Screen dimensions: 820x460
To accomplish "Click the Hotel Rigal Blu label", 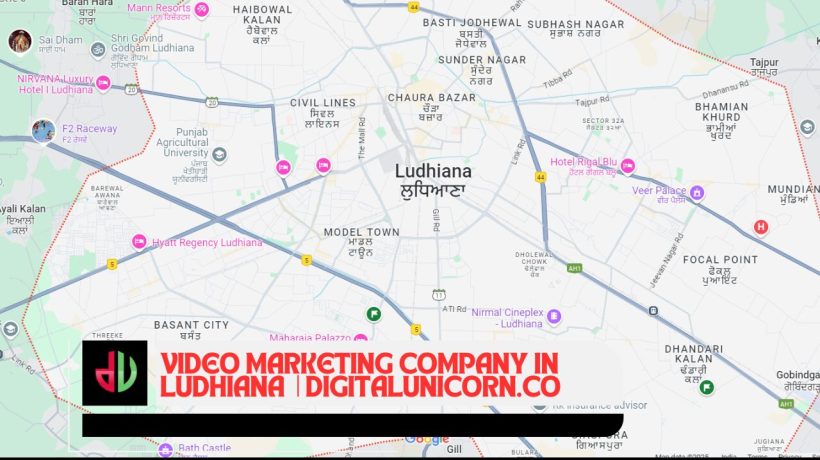I will pos(584,162).
